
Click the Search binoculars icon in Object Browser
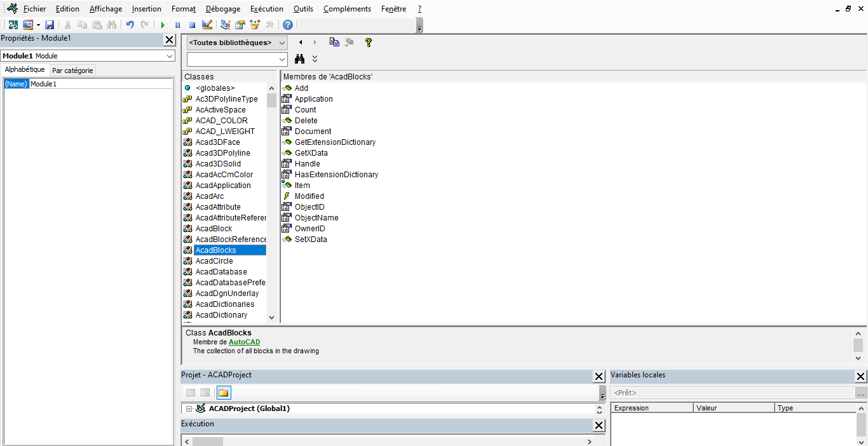point(300,58)
